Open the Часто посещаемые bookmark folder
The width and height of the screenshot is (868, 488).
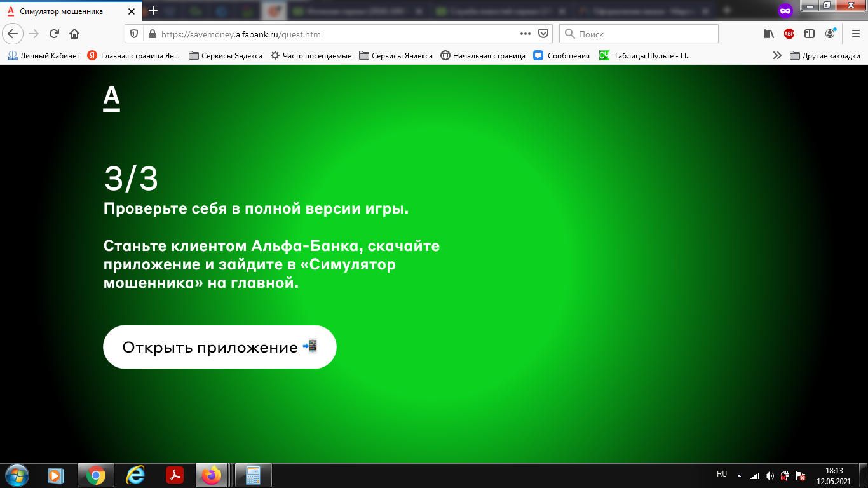coord(311,56)
